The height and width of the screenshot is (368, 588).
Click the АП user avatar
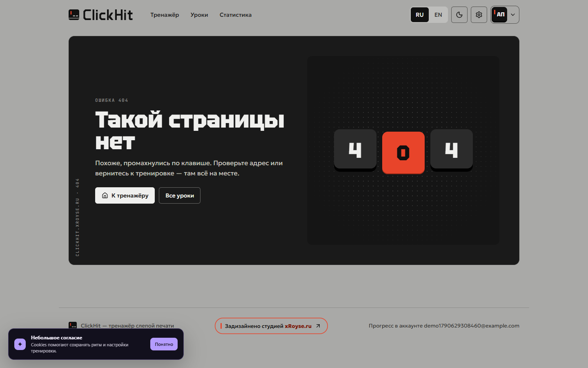499,15
